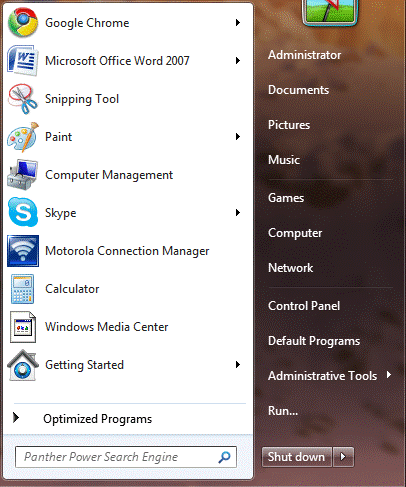Select Documents in the right pane
The image size is (406, 487).
point(298,90)
